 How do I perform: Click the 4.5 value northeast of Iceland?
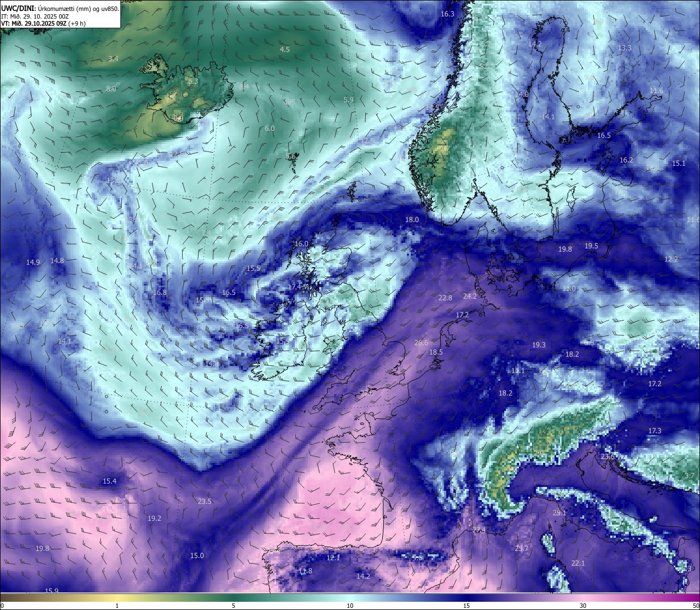[285, 49]
